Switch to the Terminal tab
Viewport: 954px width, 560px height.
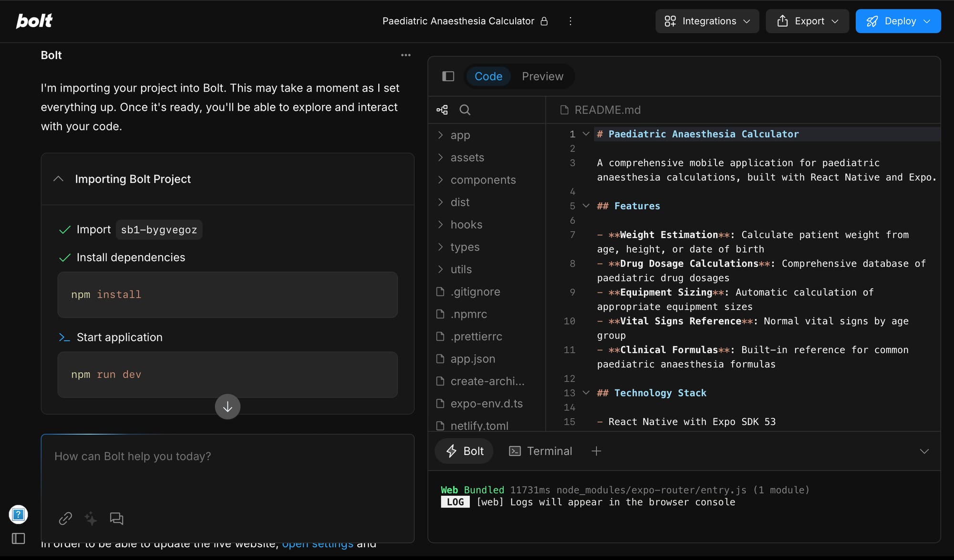[540, 451]
